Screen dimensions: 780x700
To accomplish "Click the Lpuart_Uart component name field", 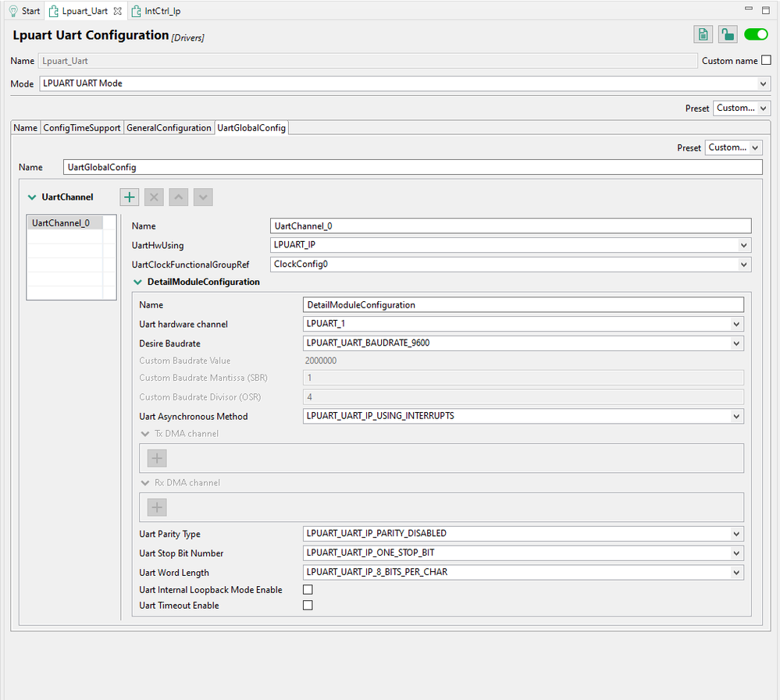I will point(368,61).
